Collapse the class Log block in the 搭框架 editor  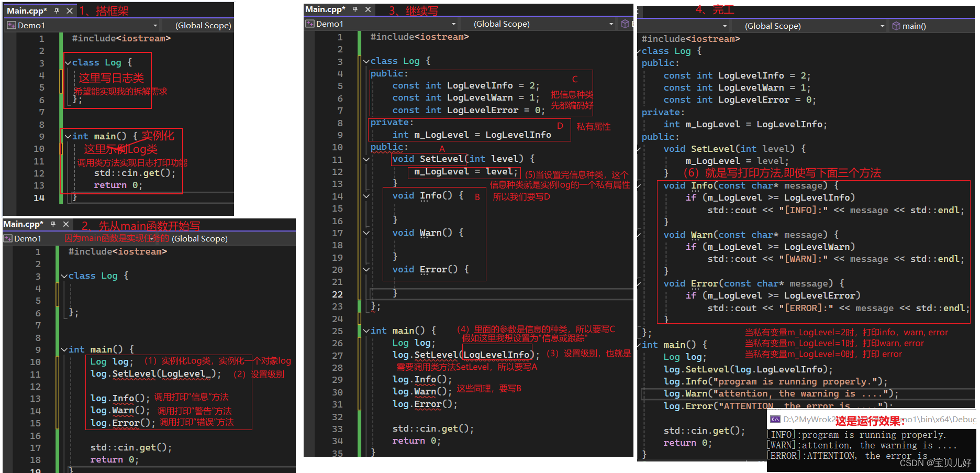click(x=68, y=63)
